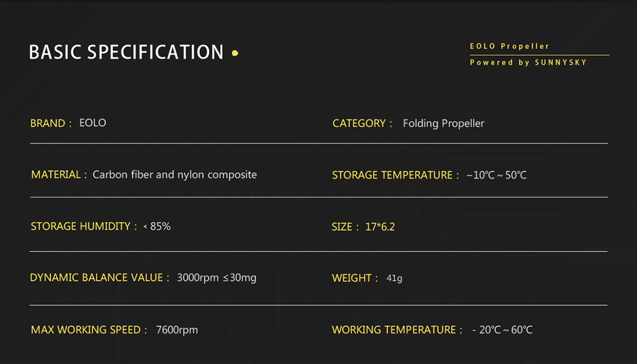Click the Powered by SUNNYSKY text
This screenshot has width=637, height=364.
pyautogui.click(x=528, y=62)
